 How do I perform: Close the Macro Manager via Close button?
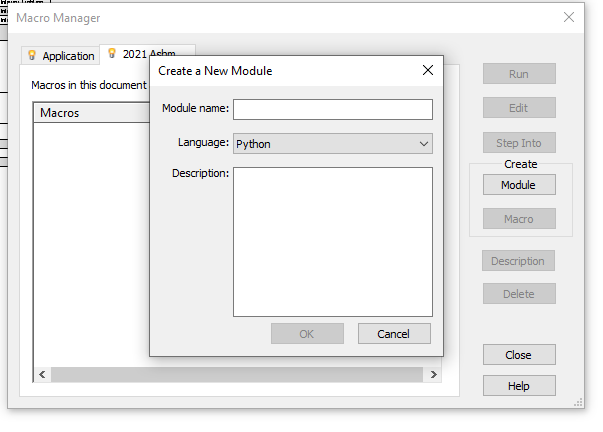click(x=519, y=355)
